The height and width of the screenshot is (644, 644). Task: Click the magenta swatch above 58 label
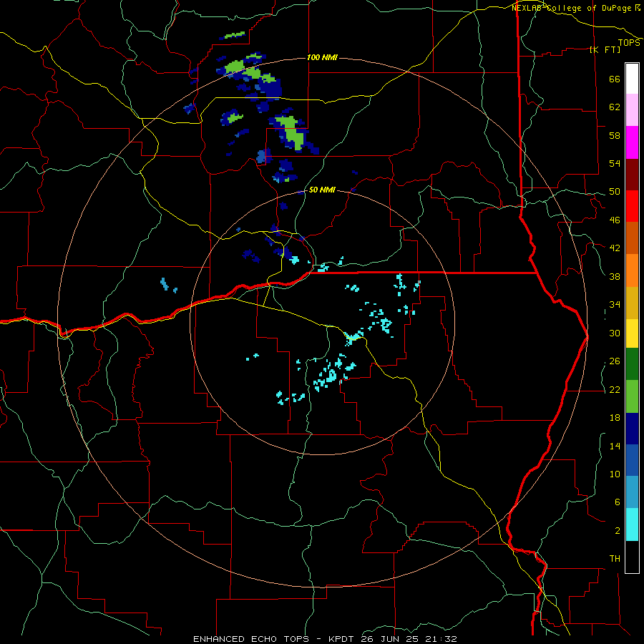pyautogui.click(x=632, y=142)
